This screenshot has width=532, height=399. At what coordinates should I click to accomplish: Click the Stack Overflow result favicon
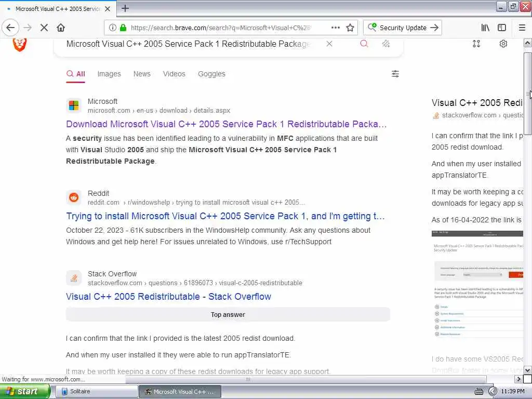pos(74,278)
